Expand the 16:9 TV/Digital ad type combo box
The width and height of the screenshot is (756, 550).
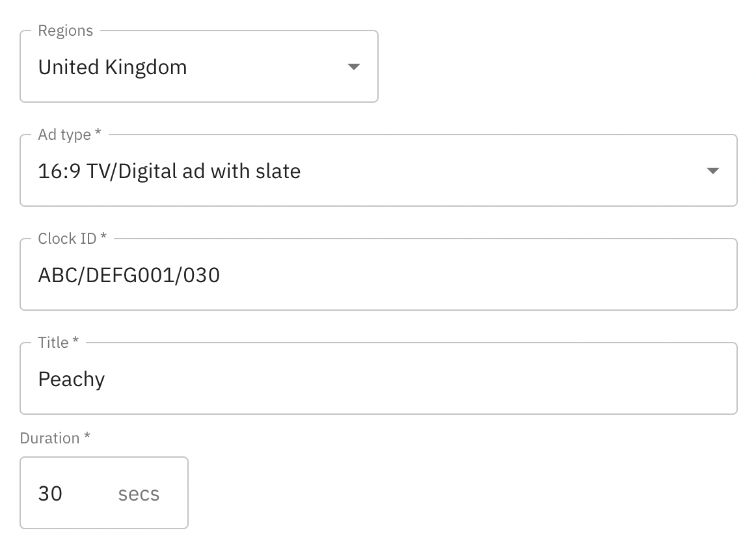(x=377, y=171)
